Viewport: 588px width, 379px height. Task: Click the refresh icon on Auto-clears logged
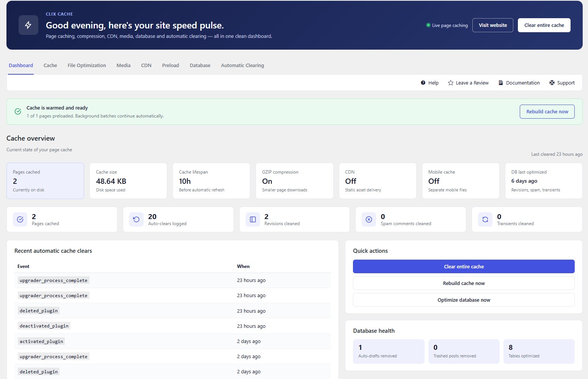point(136,219)
